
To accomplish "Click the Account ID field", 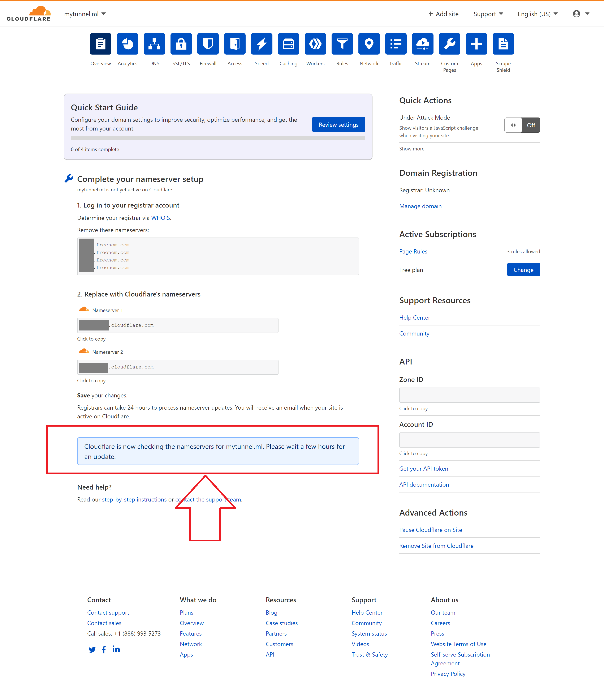I will pos(469,440).
